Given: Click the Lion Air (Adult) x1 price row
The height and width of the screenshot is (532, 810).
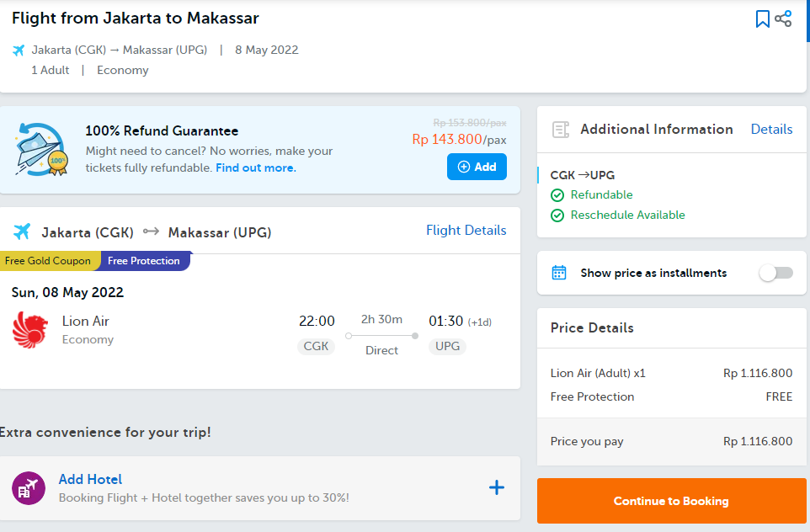Looking at the screenshot, I should pyautogui.click(x=672, y=373).
